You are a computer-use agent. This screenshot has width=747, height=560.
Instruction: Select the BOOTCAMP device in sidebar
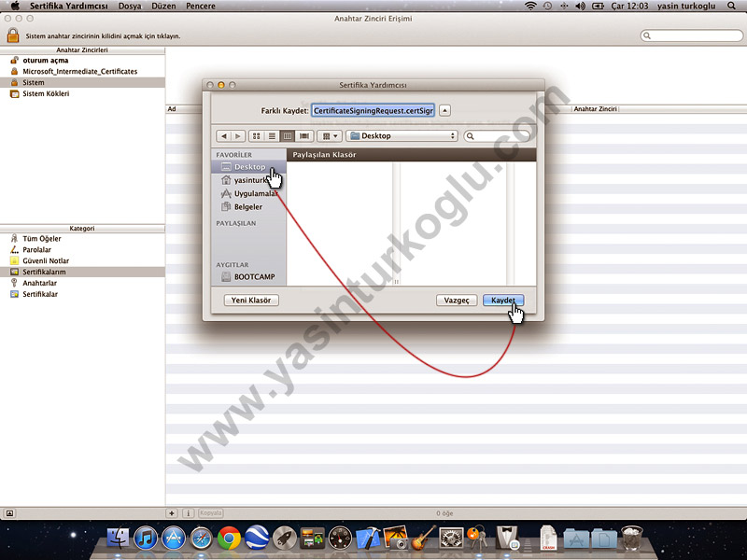tap(248, 276)
